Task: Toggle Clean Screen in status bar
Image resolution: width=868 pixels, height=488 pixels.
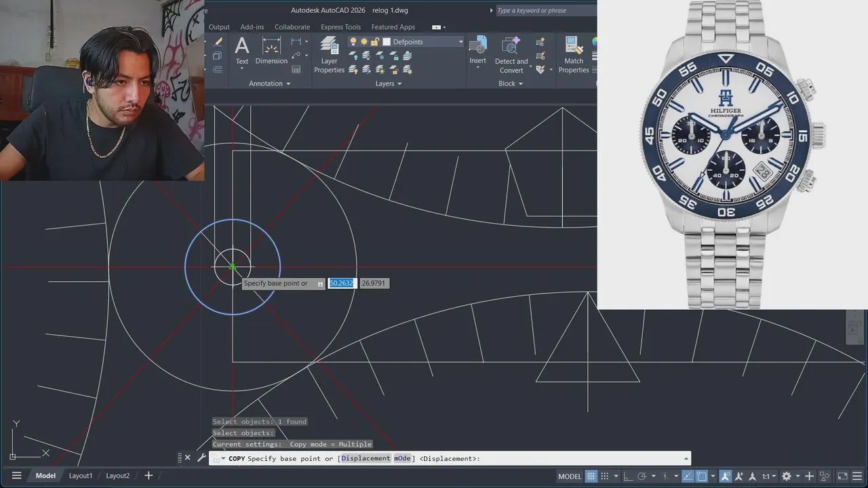Action: [842, 476]
